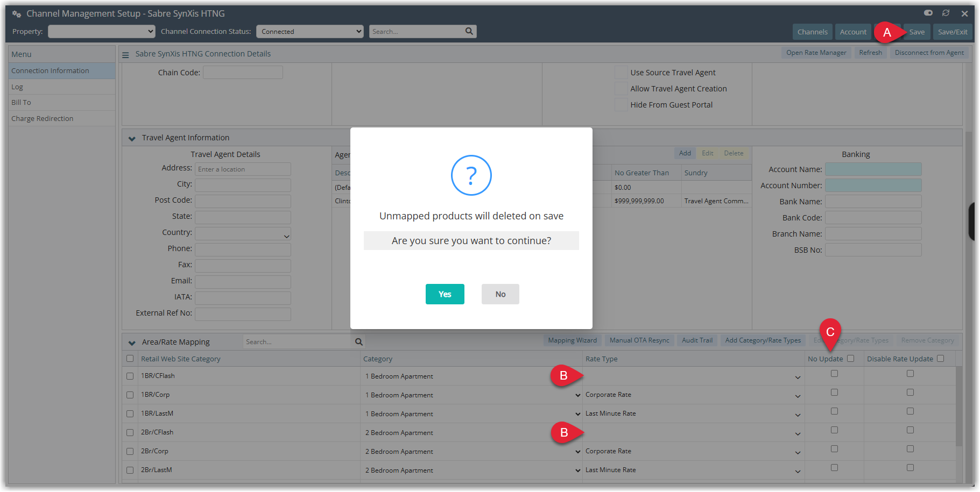Toggle Disable Rate Update header checkbox

click(x=940, y=358)
